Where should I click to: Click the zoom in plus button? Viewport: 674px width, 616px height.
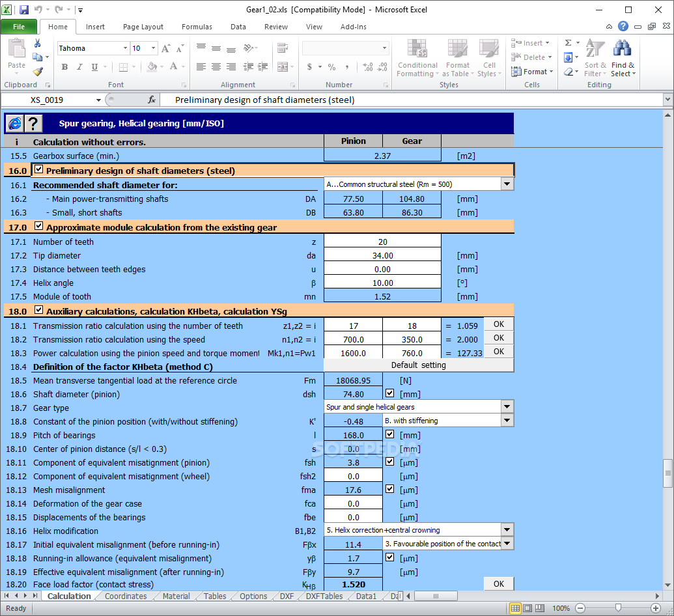[656, 608]
